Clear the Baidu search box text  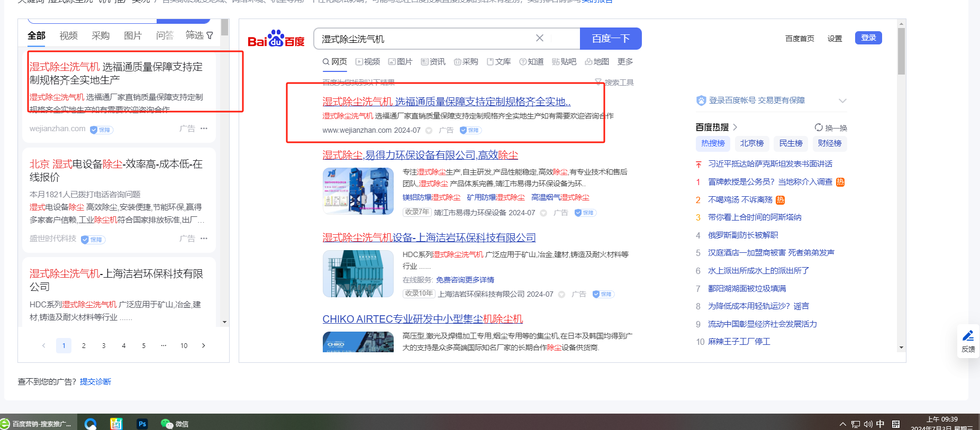point(539,38)
